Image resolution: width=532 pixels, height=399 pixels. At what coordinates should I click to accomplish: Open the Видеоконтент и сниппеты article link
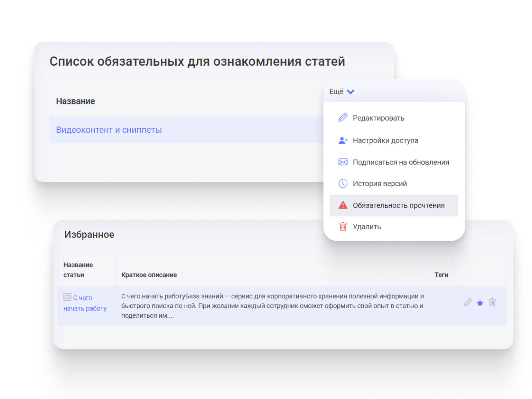[109, 130]
